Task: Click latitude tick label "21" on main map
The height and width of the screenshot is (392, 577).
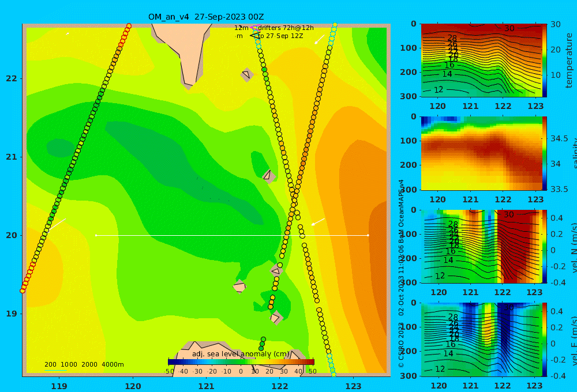Action: pos(12,157)
